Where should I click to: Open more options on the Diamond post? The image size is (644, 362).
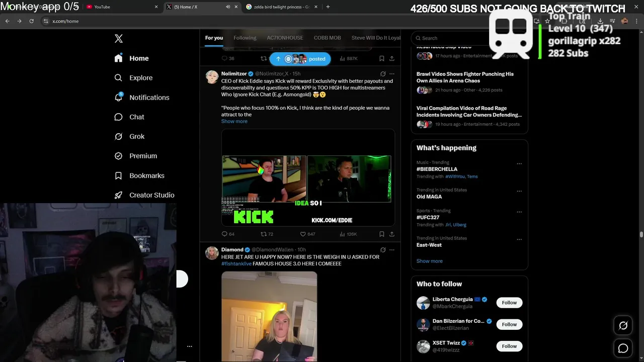tap(392, 250)
